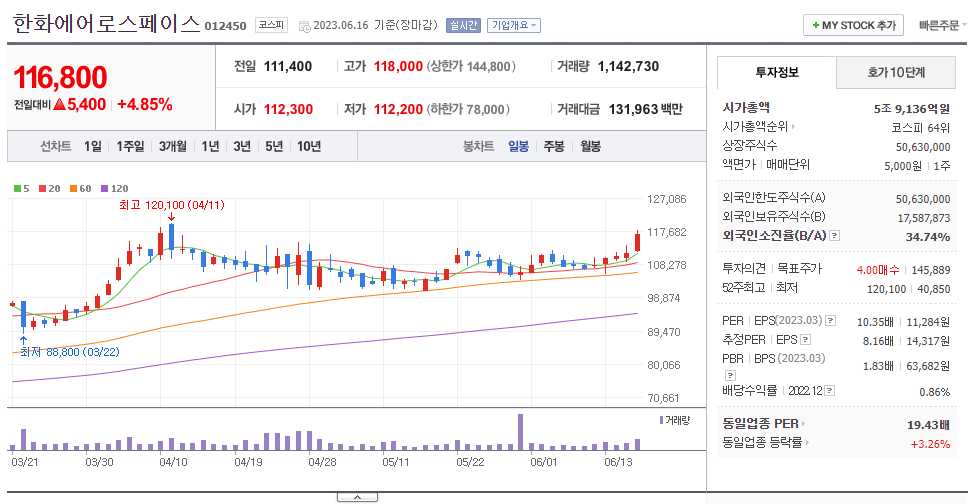Select the 3년 line chart period
The width and height of the screenshot is (968, 504).
[x=242, y=146]
